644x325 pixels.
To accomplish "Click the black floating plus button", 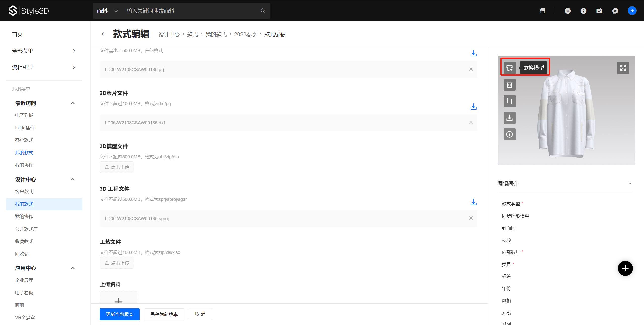I will coord(625,268).
